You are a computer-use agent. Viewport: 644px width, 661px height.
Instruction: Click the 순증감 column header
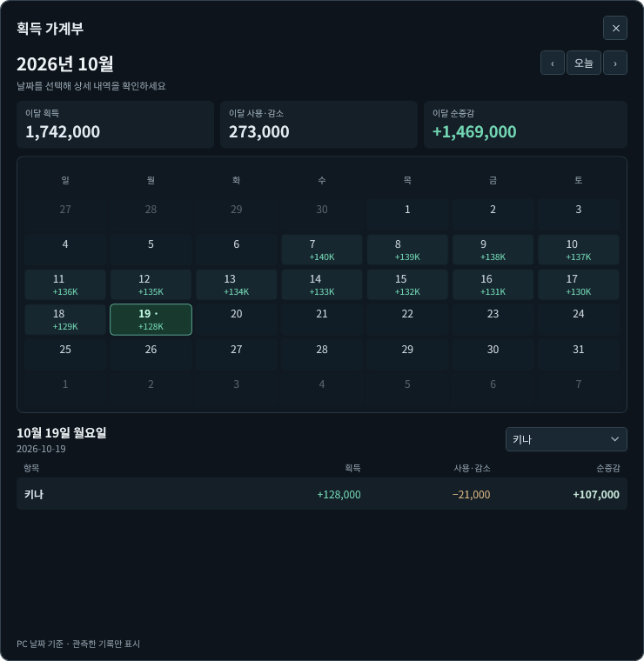(607, 468)
